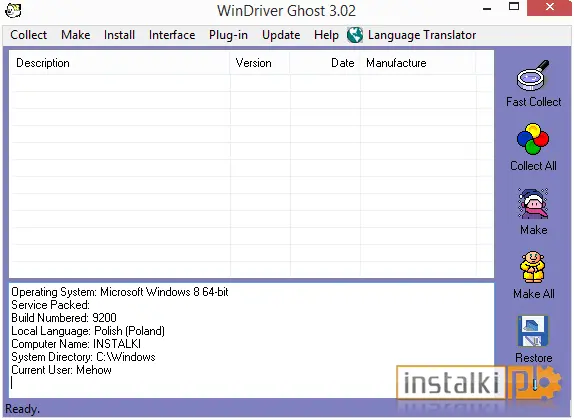Click the Ready status bar text

pos(22,409)
